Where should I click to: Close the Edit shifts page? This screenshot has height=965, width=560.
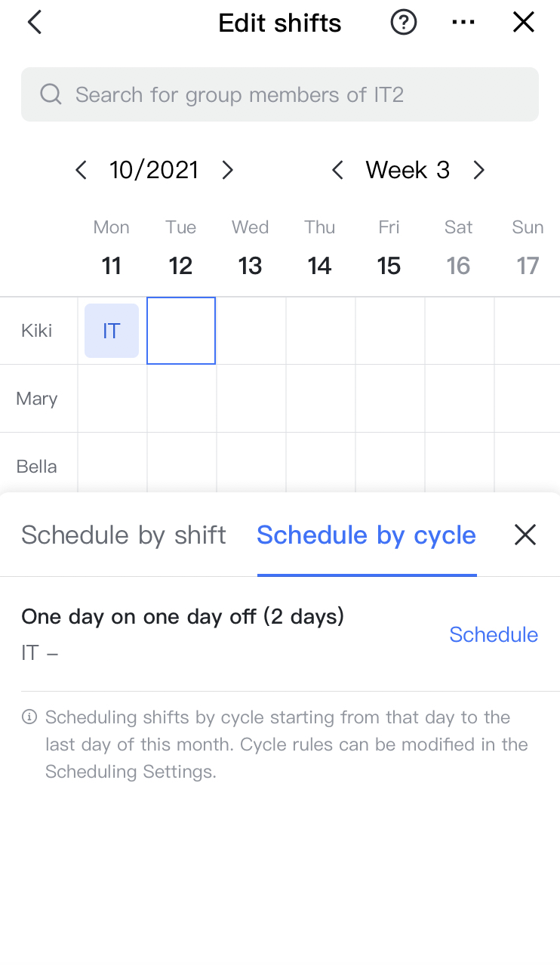pyautogui.click(x=523, y=23)
